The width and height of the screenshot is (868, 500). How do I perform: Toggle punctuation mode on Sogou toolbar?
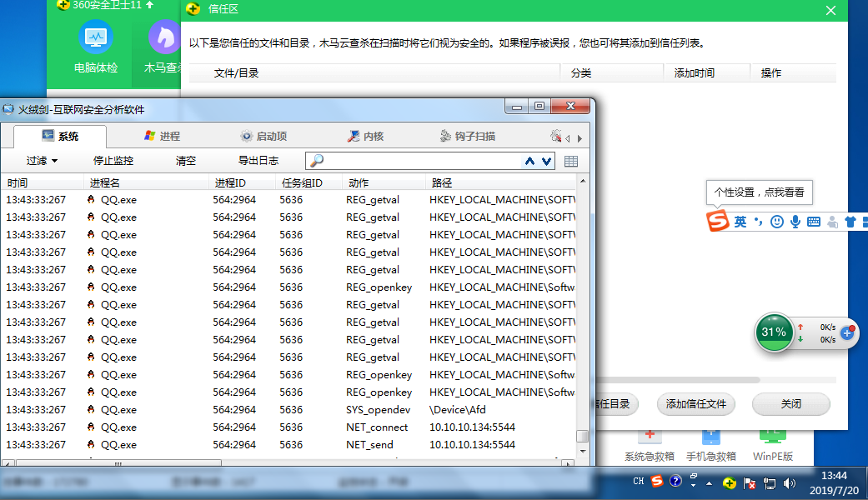758,222
